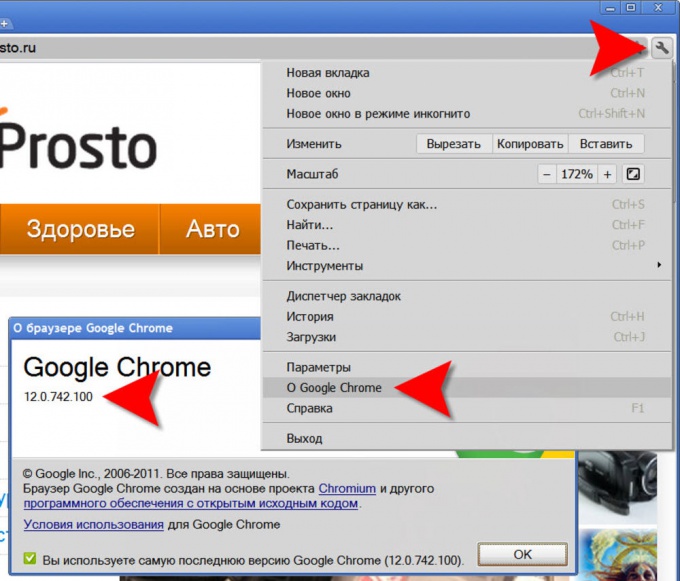Click the Google Chrome heading in dialog
This screenshot has height=581, width=680.
point(117,368)
